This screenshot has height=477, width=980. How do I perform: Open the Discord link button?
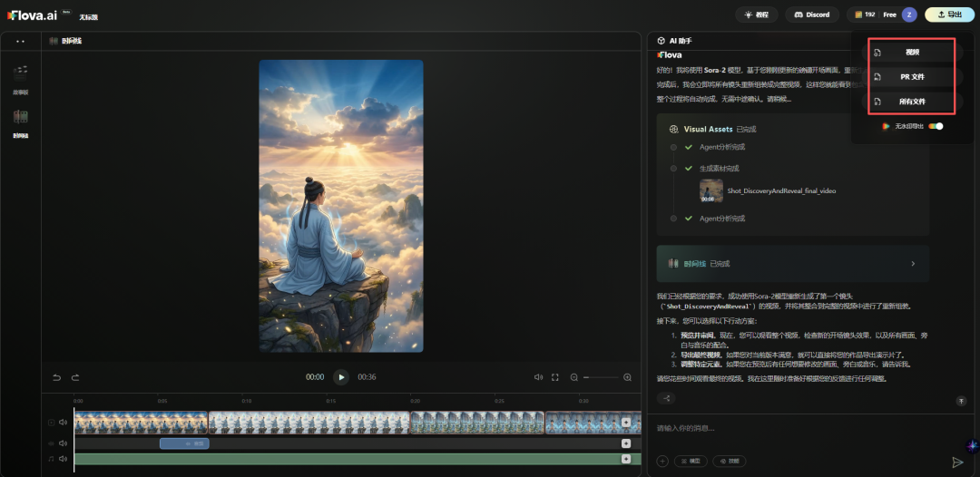812,15
